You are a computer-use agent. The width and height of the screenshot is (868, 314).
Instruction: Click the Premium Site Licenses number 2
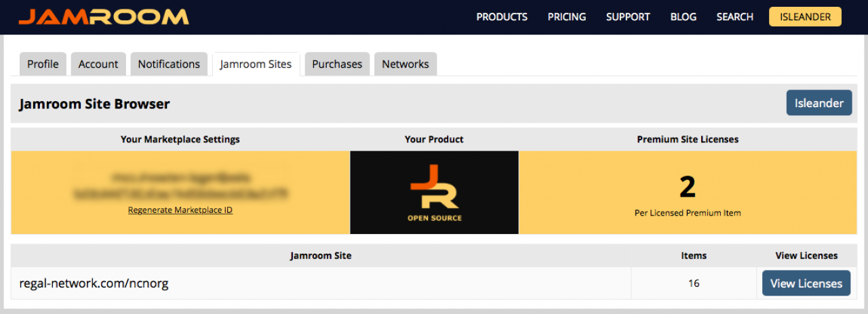pyautogui.click(x=688, y=187)
